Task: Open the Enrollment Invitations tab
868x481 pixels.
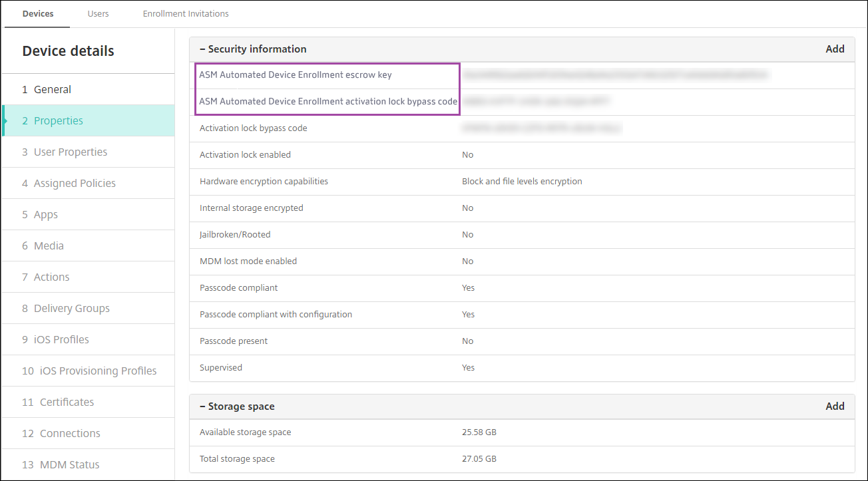Action: (186, 13)
